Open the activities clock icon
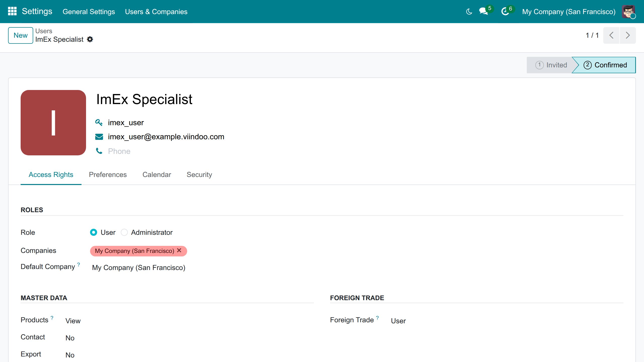 (x=505, y=11)
